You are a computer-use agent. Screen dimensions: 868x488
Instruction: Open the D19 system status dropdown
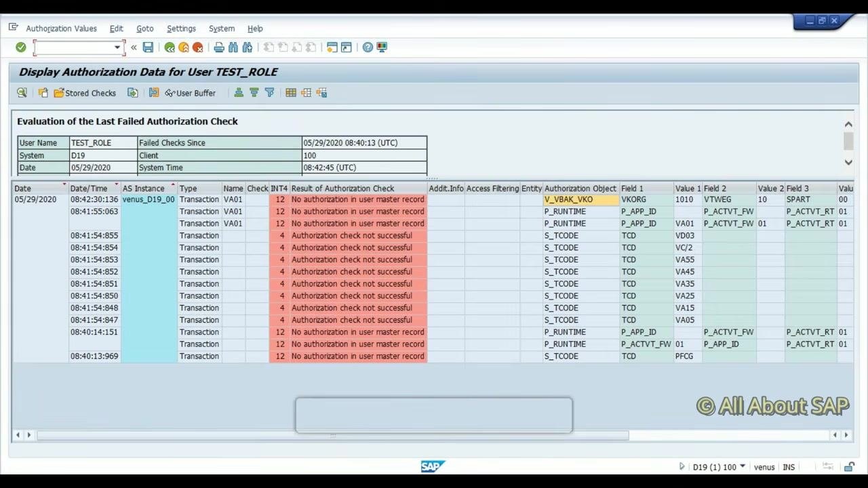tap(743, 466)
